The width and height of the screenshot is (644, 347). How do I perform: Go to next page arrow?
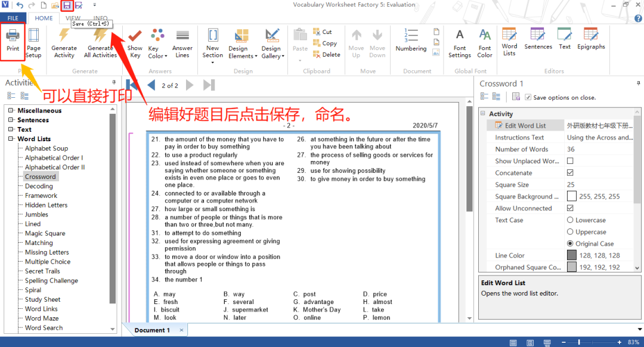(x=190, y=85)
